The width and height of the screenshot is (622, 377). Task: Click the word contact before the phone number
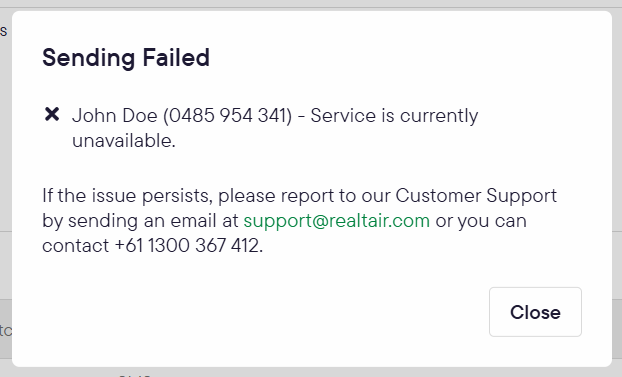tap(75, 245)
